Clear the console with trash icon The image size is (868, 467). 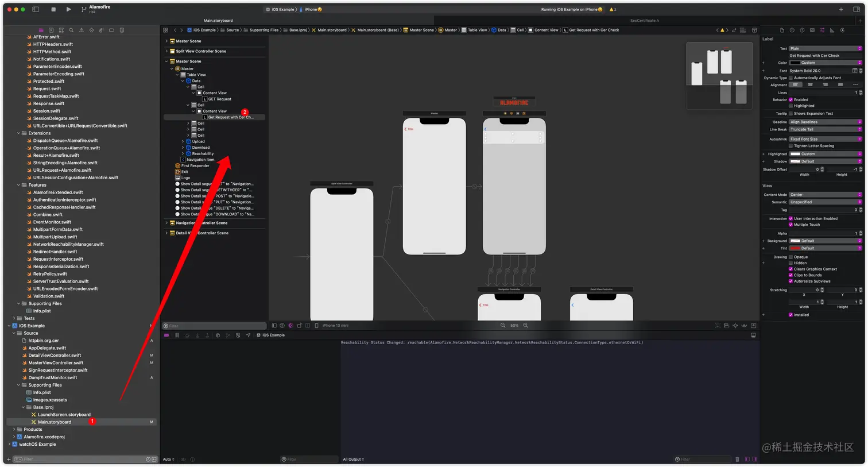[x=737, y=459]
